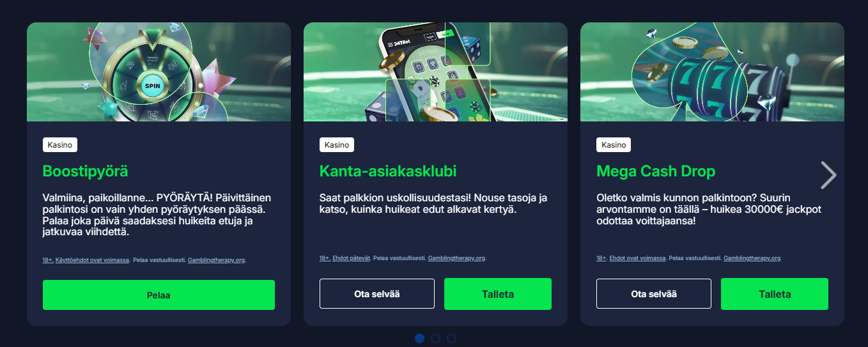Viewport: 868px width, 347px height.
Task: Click Kasino tag on Mega Cash Drop card
Action: pyautogui.click(x=614, y=145)
